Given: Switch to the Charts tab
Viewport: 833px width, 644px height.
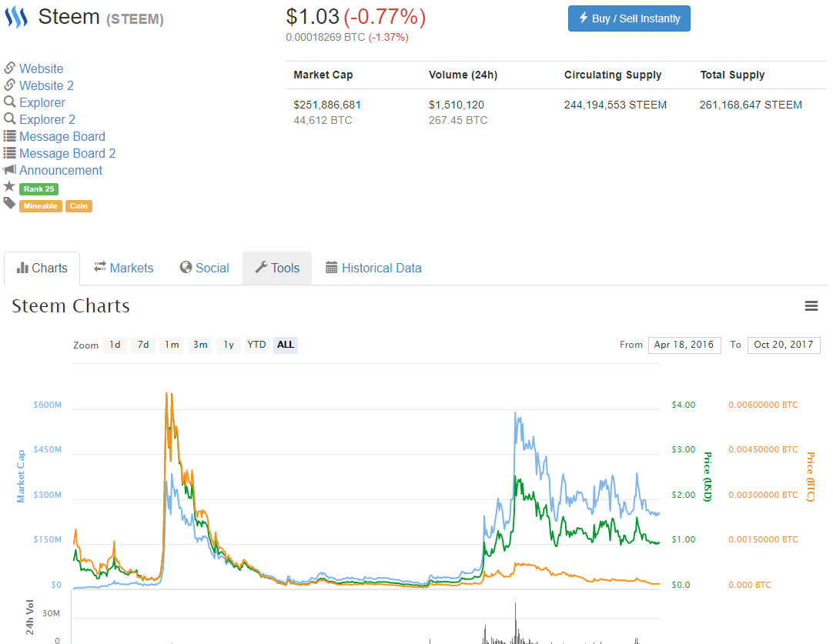Looking at the screenshot, I should click(x=42, y=268).
